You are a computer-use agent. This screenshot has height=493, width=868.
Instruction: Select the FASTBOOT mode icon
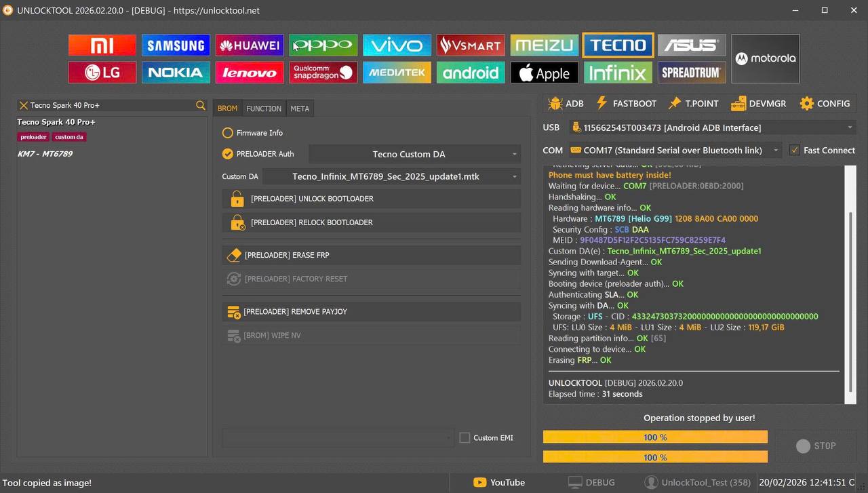626,103
